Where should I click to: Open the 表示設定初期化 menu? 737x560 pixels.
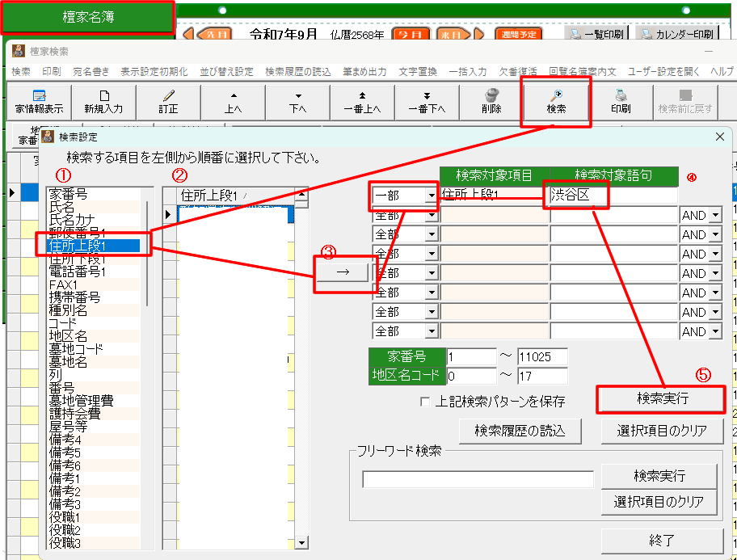coord(154,71)
